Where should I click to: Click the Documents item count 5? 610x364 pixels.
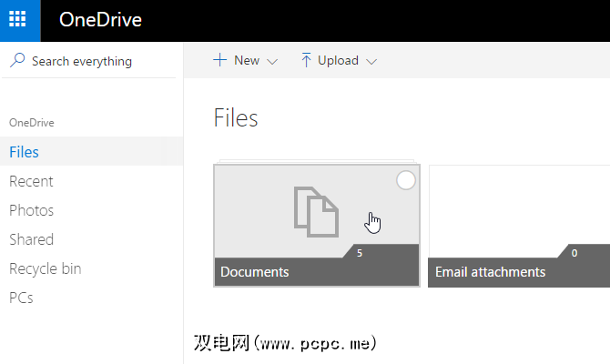tap(360, 253)
